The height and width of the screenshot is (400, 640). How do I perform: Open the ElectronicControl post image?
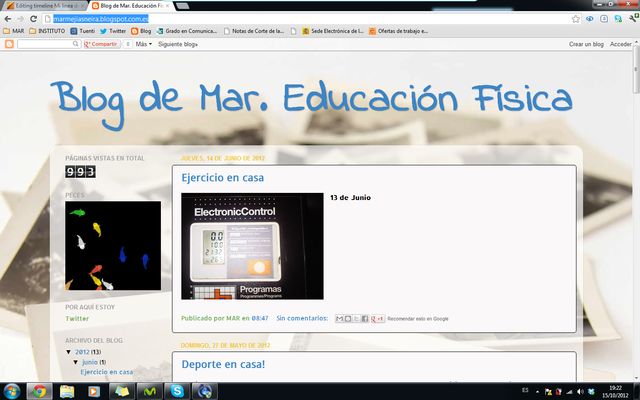click(x=252, y=246)
